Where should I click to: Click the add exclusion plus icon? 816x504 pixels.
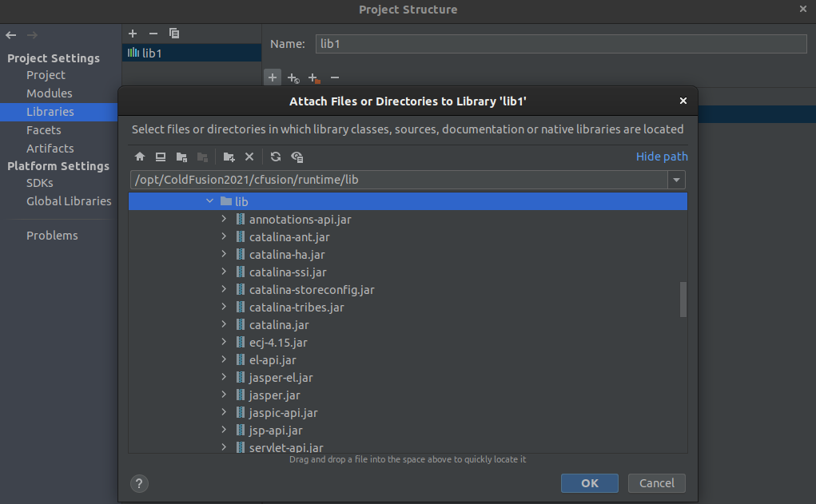coord(314,78)
